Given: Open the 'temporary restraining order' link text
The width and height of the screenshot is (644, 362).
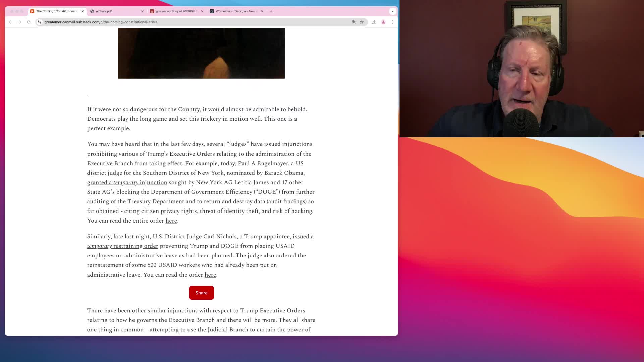Looking at the screenshot, I should click(122, 246).
